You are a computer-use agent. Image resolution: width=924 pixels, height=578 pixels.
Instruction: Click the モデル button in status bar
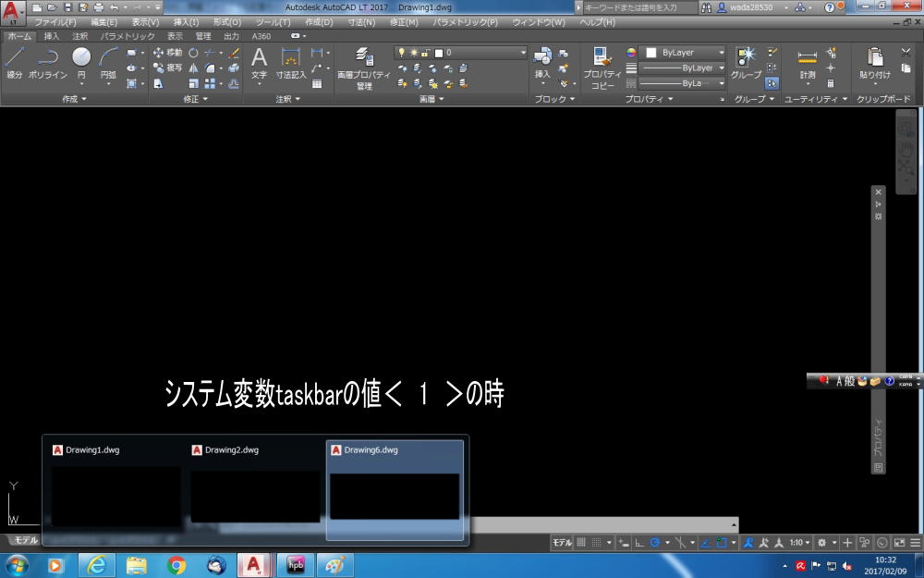click(x=562, y=542)
